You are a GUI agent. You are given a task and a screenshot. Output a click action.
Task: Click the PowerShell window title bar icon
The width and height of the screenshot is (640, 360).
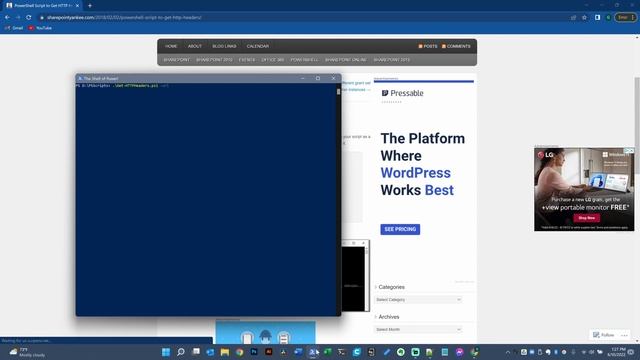80,78
